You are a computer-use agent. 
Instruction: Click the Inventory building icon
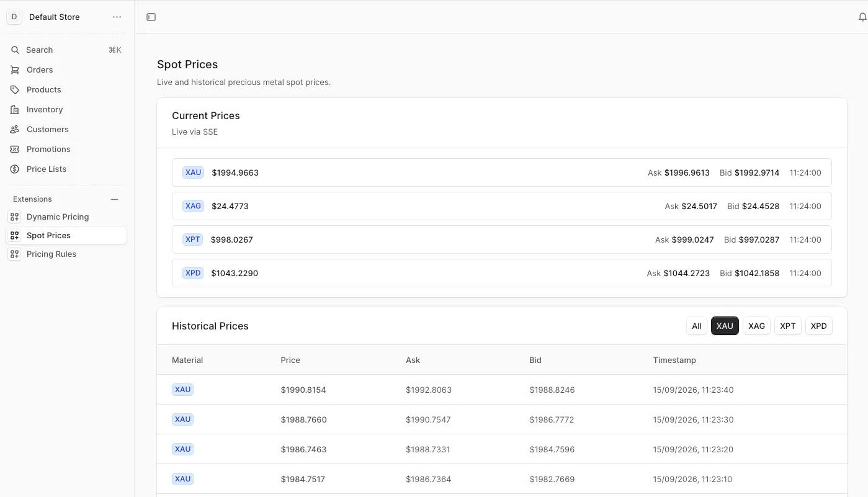(x=15, y=109)
